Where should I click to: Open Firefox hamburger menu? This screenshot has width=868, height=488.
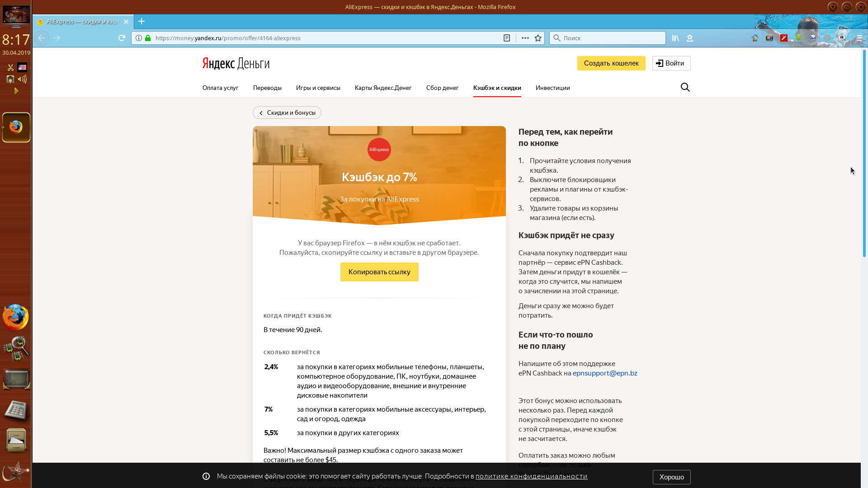coord(859,38)
